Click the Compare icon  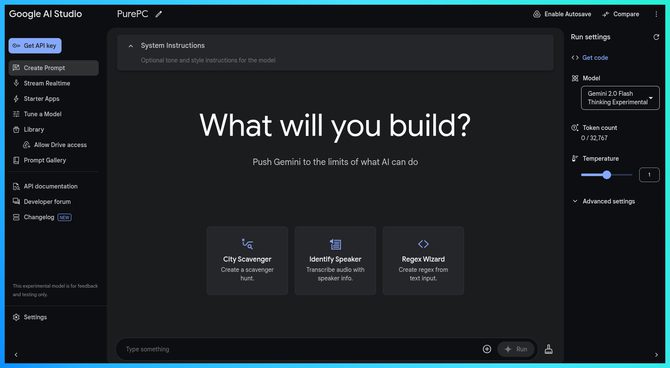pyautogui.click(x=605, y=14)
